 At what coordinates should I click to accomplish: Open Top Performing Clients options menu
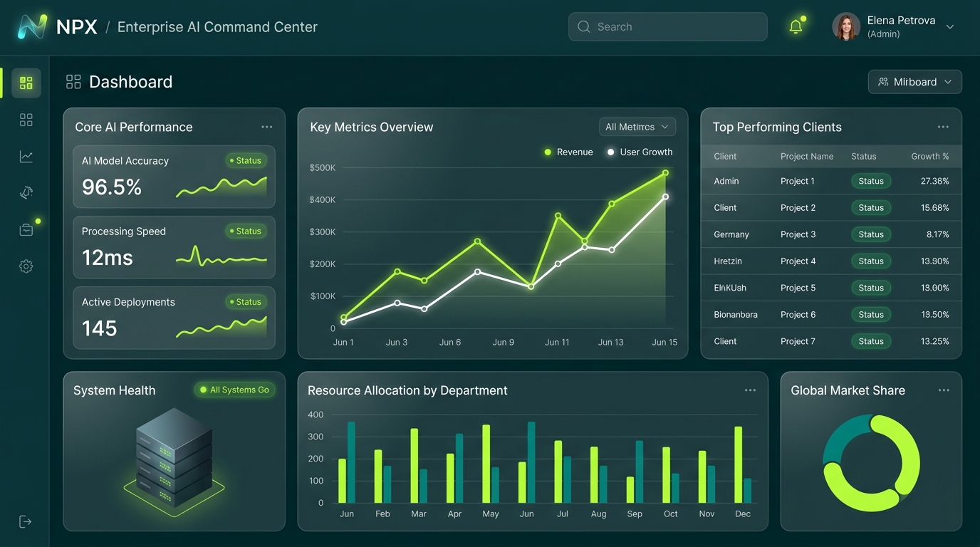[943, 127]
